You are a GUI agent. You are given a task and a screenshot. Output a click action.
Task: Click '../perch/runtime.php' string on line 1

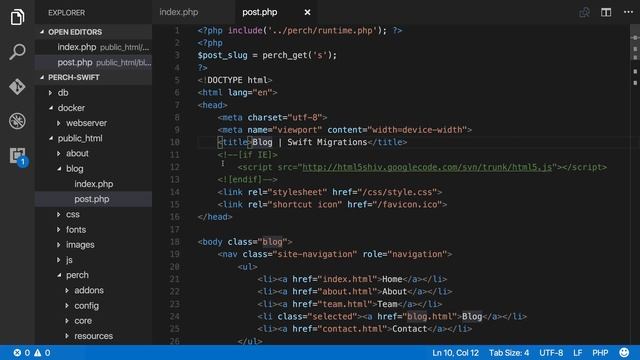coord(322,30)
